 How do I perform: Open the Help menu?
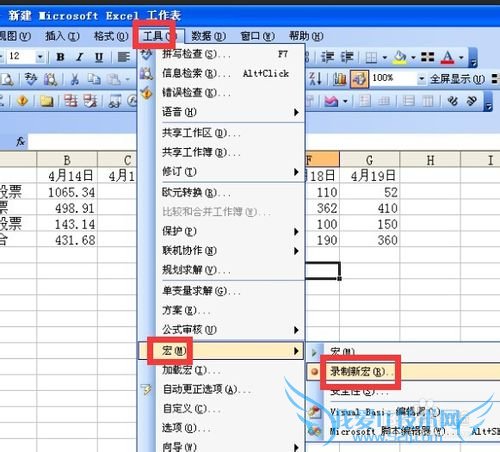point(306,36)
